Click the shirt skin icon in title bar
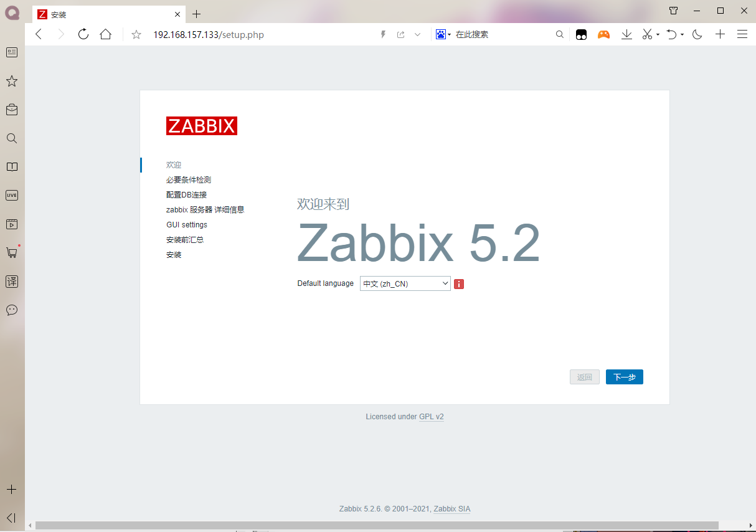The height and width of the screenshot is (532, 756). point(673,11)
